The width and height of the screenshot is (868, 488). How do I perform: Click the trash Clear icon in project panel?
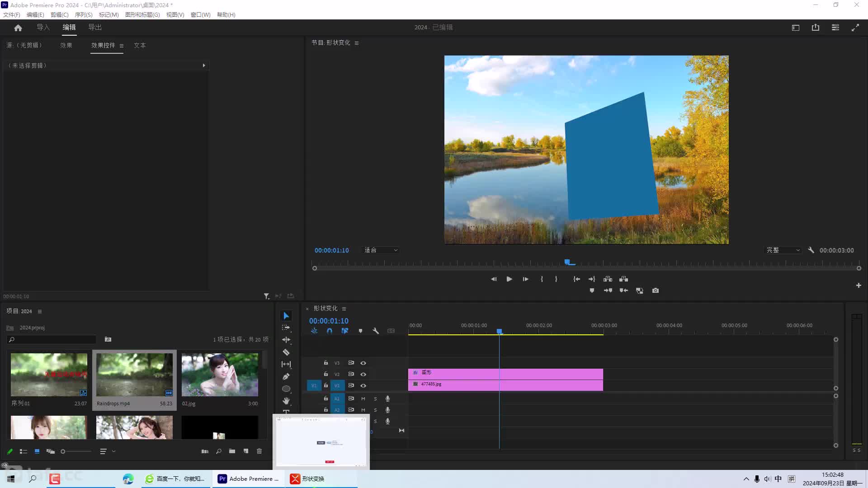click(259, 451)
